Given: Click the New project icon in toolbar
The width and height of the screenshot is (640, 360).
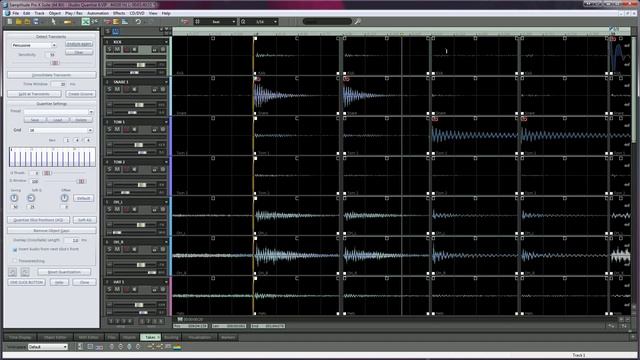Looking at the screenshot, I should pos(10,22).
